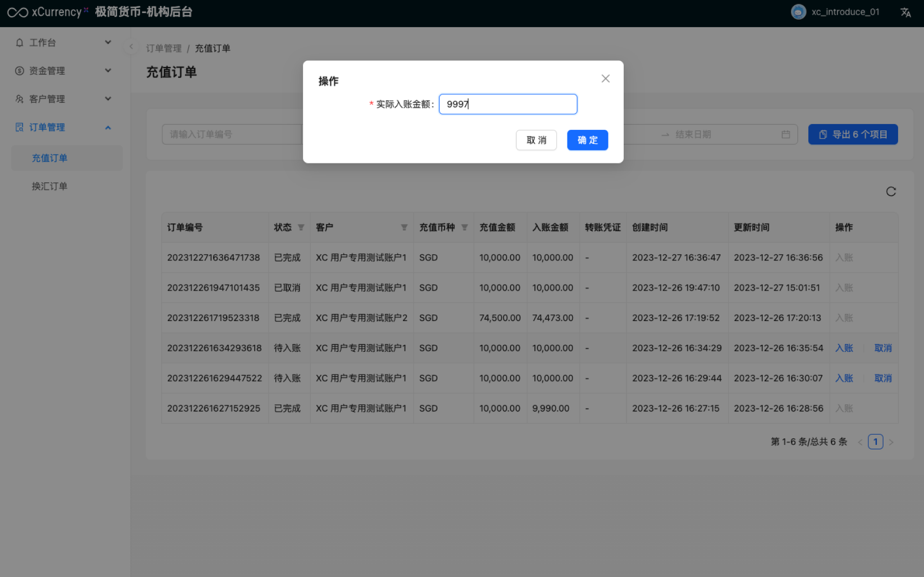Click the calendar icon in date range field
This screenshot has height=577, width=924.
tap(786, 134)
